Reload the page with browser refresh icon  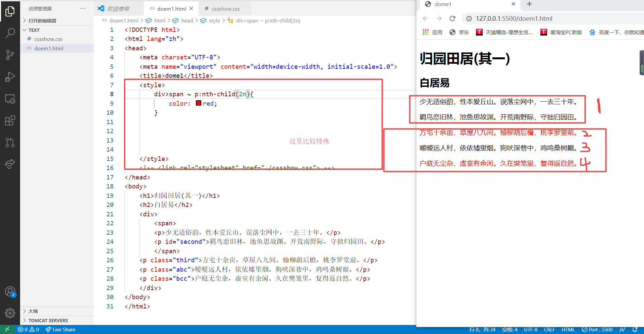(452, 18)
